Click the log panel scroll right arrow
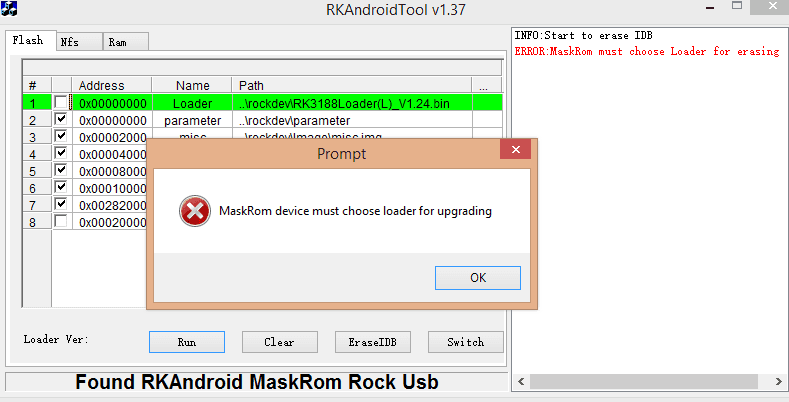This screenshot has width=789, height=402. tap(778, 382)
